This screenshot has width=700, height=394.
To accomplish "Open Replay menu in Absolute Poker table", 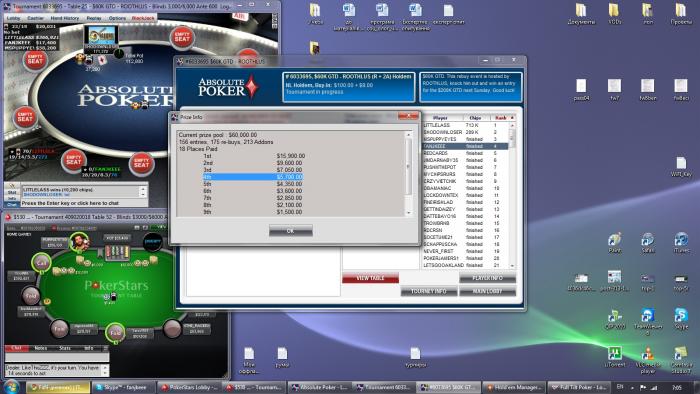I will [x=94, y=18].
